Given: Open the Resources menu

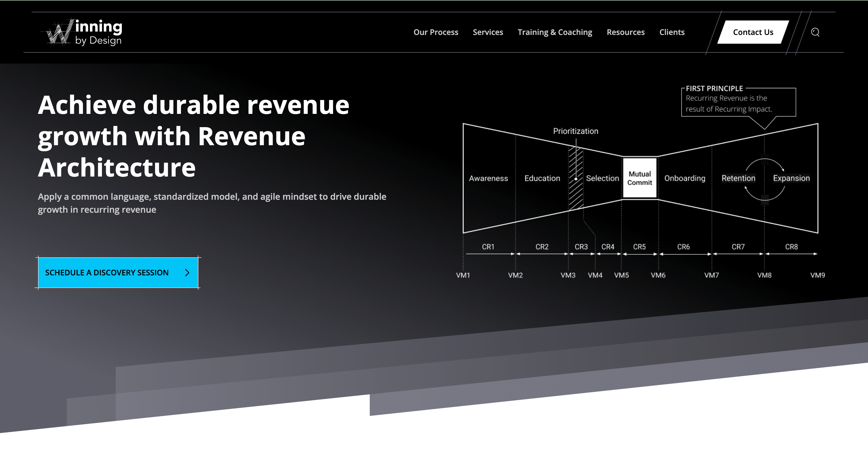Looking at the screenshot, I should pos(626,32).
